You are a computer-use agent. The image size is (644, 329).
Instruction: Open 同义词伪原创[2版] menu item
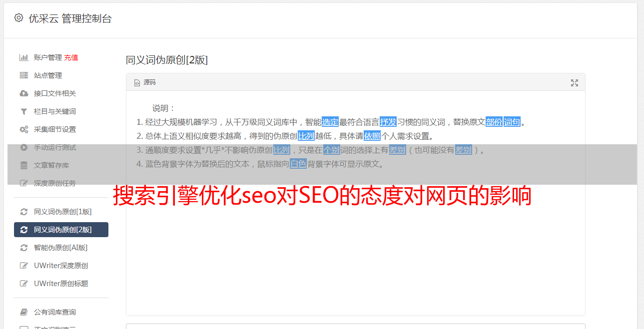point(61,230)
